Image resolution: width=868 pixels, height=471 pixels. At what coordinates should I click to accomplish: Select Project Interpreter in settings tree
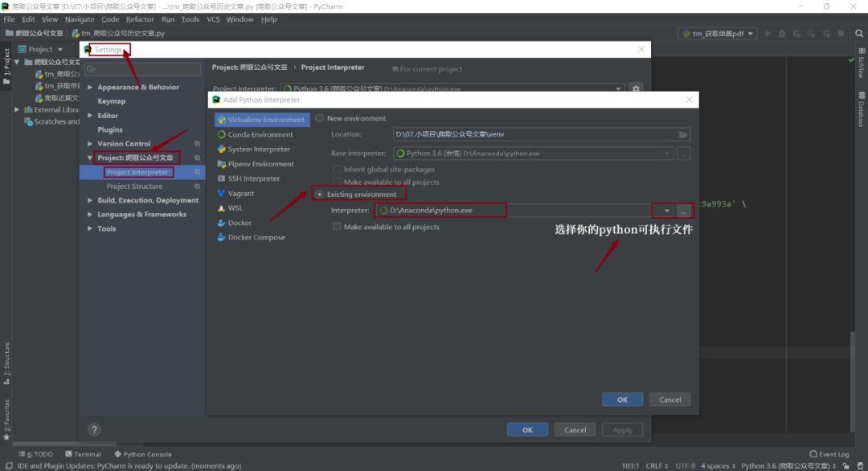(137, 172)
